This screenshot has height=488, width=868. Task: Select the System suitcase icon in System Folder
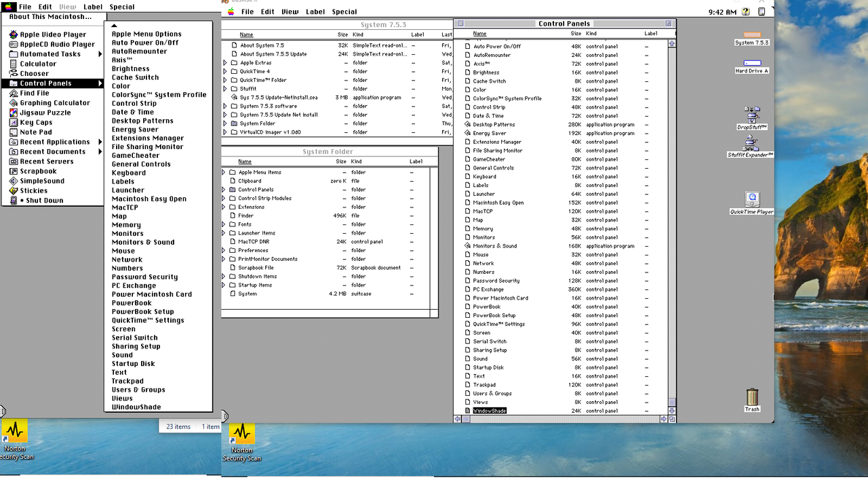coord(233,293)
